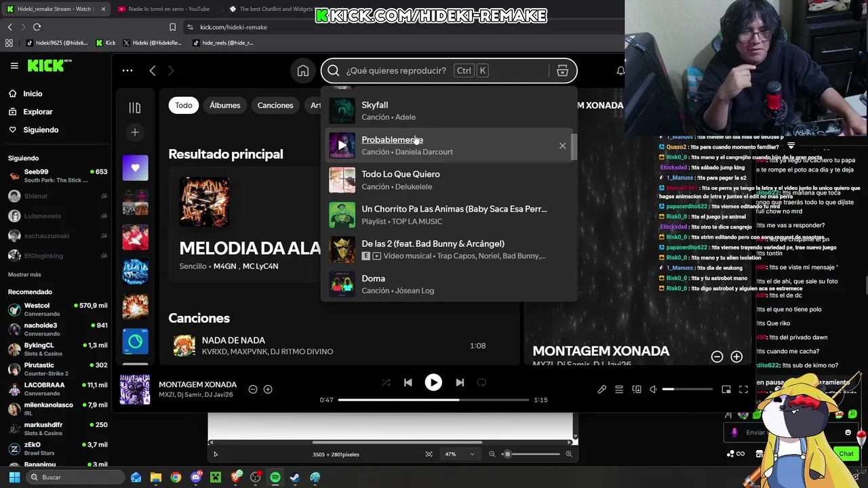The height and width of the screenshot is (488, 868).
Task: Open Seeb99 followed channel
Action: pos(58,176)
